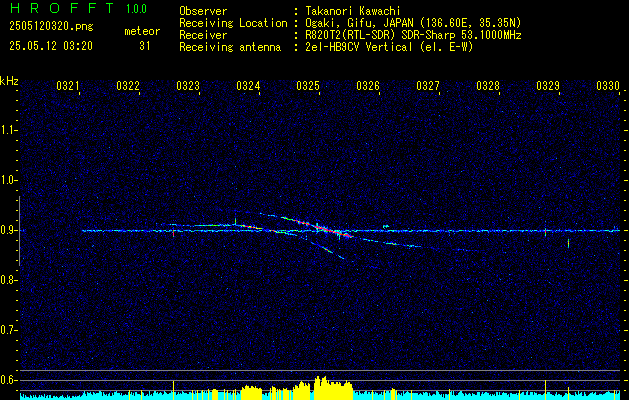Click time marker 0327
Screen dimensions: 629x400
click(428, 86)
